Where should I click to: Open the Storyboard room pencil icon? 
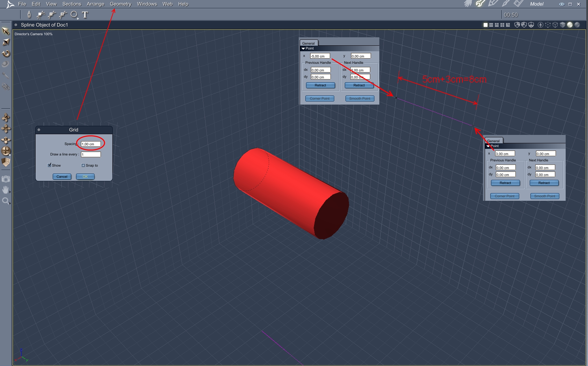pos(493,4)
